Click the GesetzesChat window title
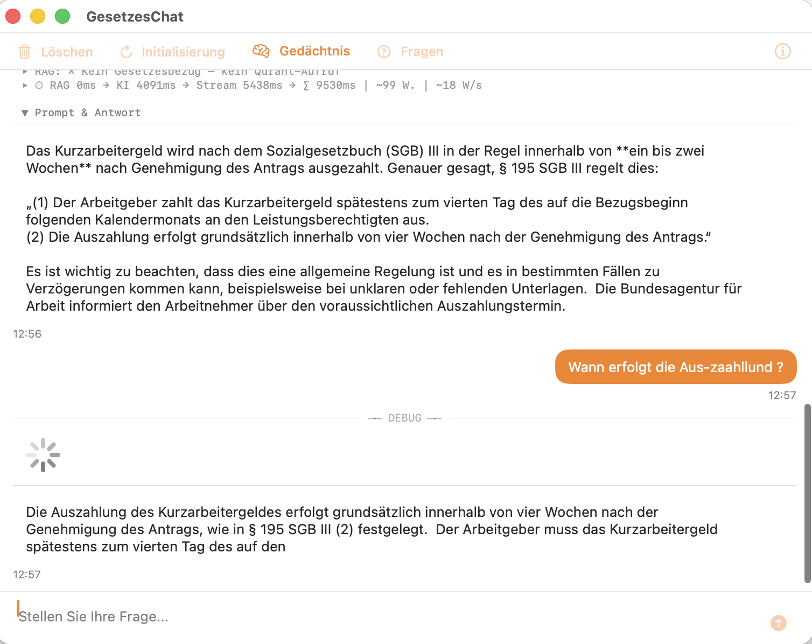812x644 pixels. click(x=135, y=17)
